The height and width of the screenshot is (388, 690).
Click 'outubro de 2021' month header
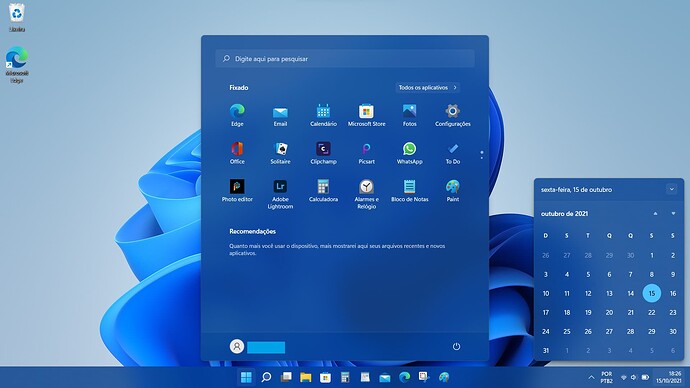click(x=565, y=214)
